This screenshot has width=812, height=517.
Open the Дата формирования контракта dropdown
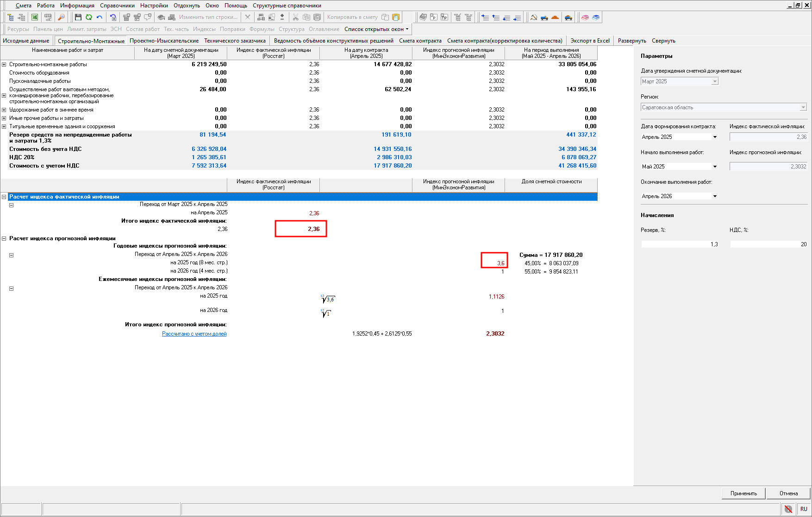click(x=714, y=137)
